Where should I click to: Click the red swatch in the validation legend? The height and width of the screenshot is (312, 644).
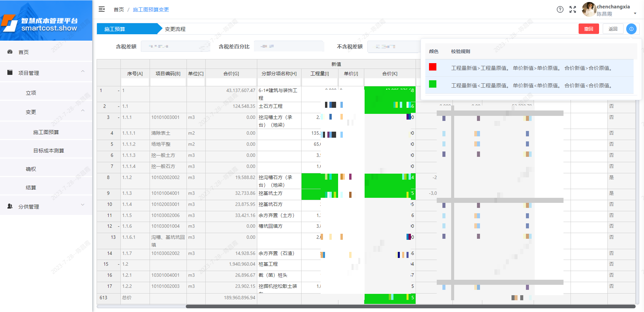click(x=433, y=67)
